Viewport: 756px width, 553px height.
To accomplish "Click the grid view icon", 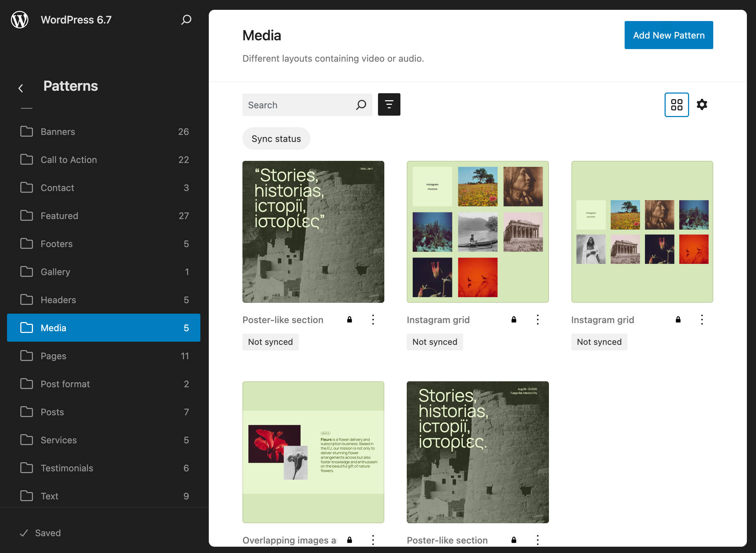I will (x=676, y=104).
